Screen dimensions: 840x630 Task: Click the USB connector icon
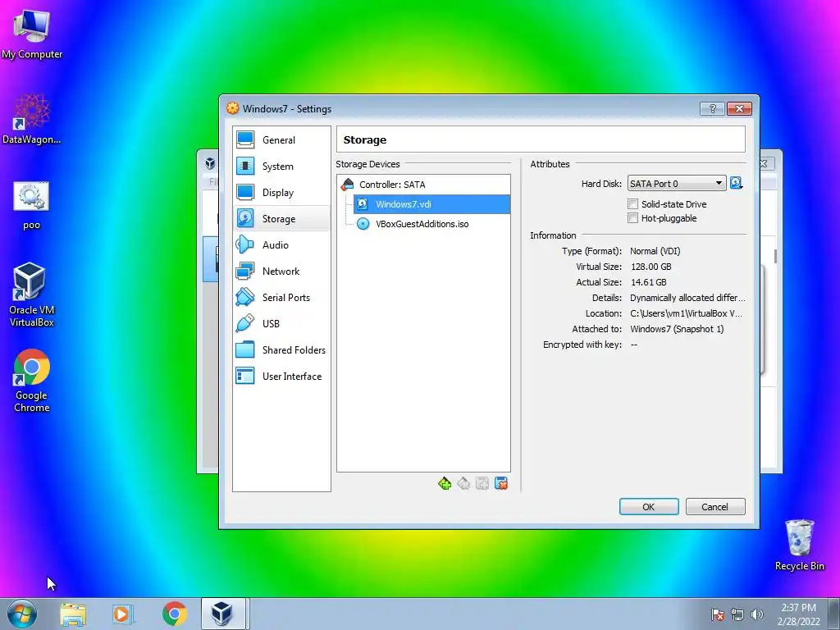pyautogui.click(x=245, y=323)
